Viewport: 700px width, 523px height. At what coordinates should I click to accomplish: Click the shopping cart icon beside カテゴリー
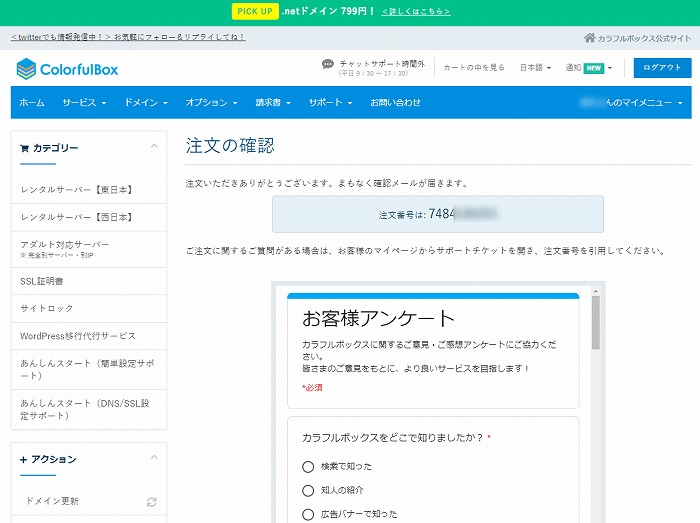(x=24, y=148)
